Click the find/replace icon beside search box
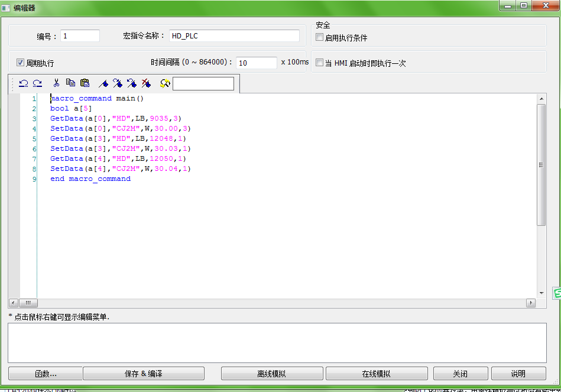 point(165,84)
